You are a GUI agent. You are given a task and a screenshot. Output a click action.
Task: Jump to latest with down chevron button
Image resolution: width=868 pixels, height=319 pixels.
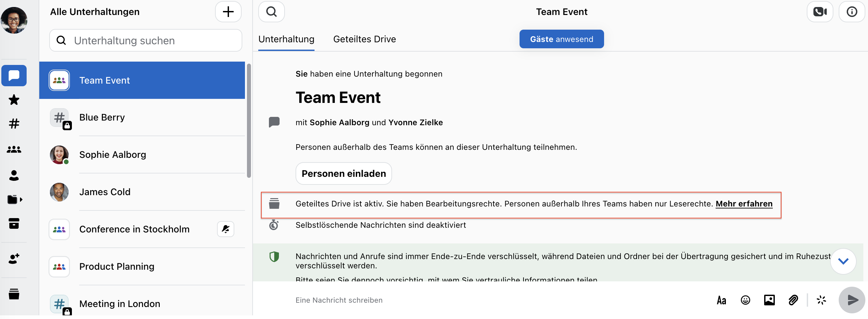(x=843, y=261)
